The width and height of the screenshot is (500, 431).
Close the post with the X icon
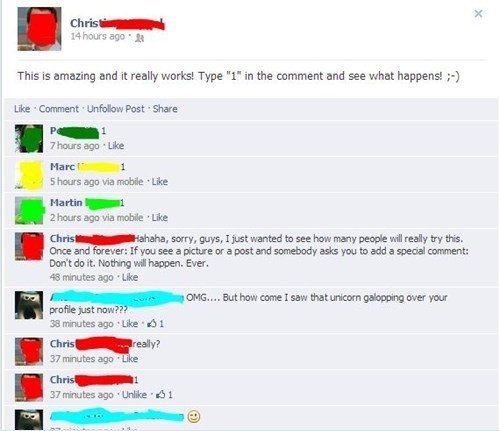point(478,14)
